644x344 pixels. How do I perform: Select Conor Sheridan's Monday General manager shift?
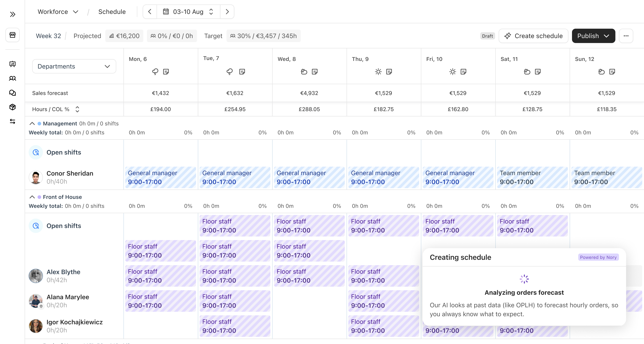pyautogui.click(x=161, y=177)
